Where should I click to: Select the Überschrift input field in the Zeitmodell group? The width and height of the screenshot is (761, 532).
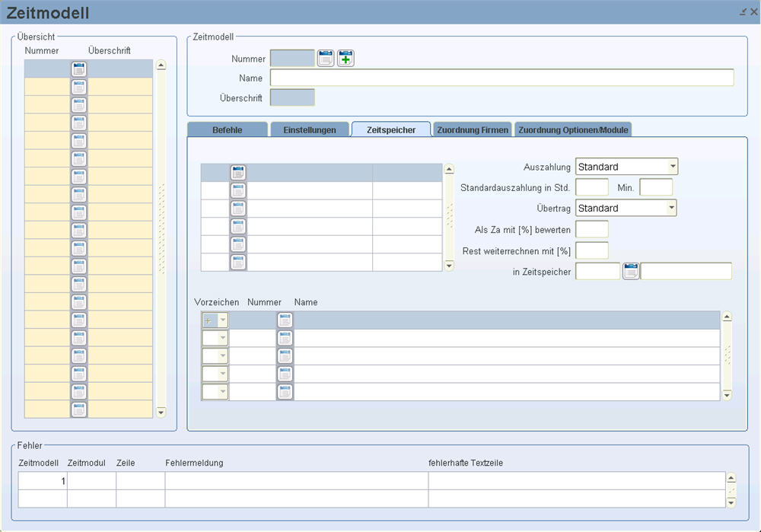(292, 97)
